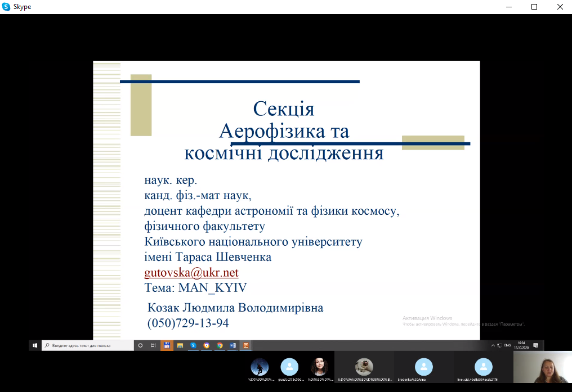572x392 pixels.
Task: Click the PowerPoint icon in shared taskbar
Action: tap(246, 345)
